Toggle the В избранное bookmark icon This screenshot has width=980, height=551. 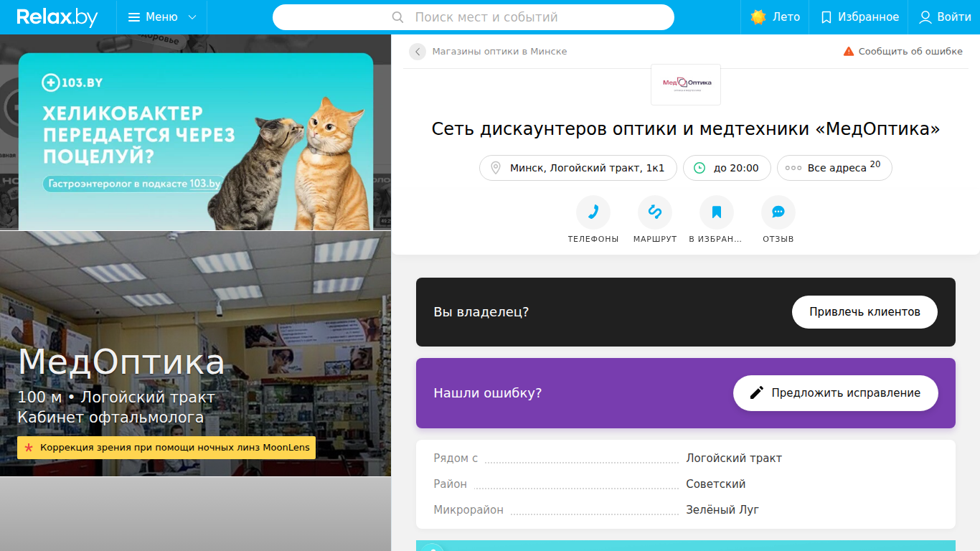click(x=717, y=212)
